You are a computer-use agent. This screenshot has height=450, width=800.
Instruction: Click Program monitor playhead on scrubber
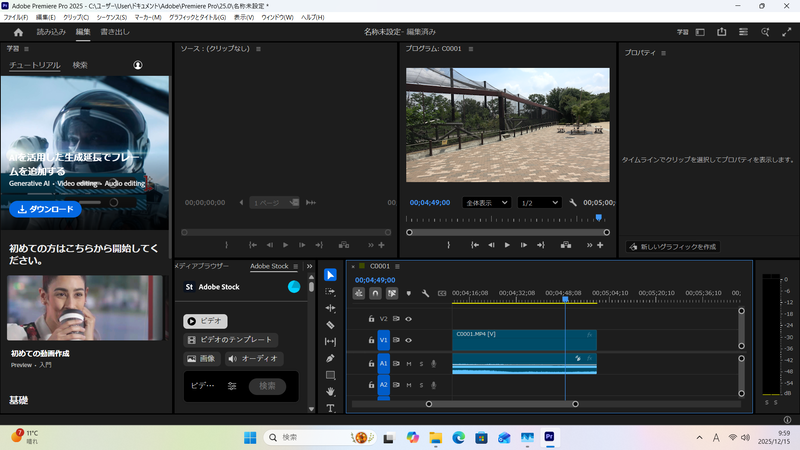pos(598,218)
